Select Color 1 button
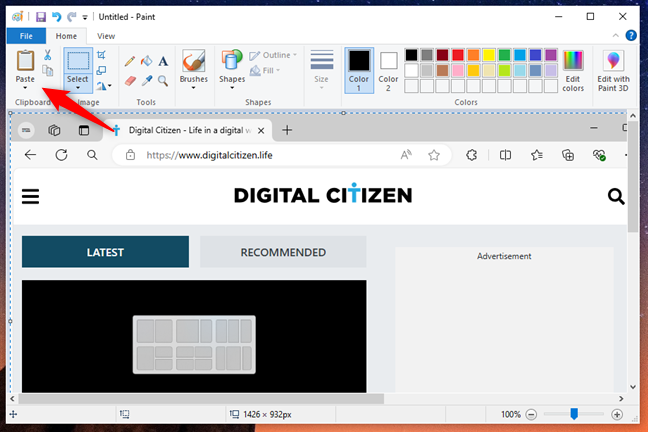The height and width of the screenshot is (432, 648). [359, 70]
